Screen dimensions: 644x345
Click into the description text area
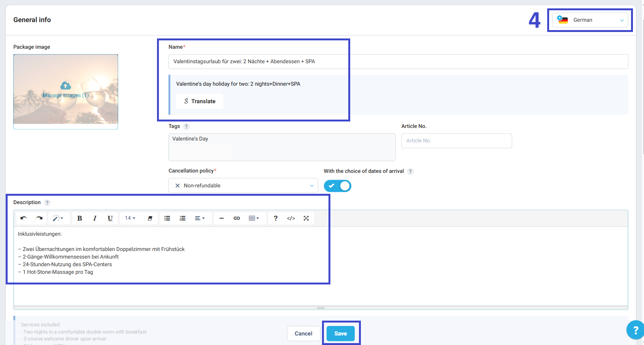pyautogui.click(x=321, y=266)
